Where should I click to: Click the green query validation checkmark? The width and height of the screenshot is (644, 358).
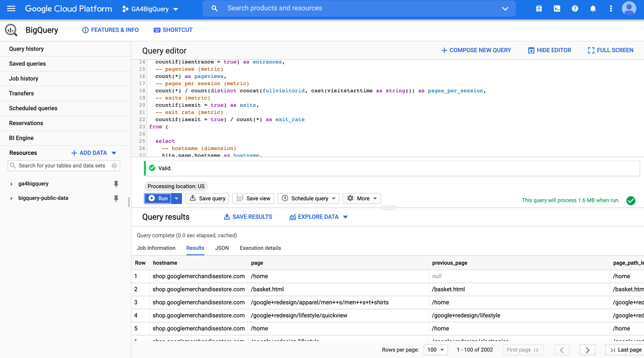pyautogui.click(x=631, y=201)
